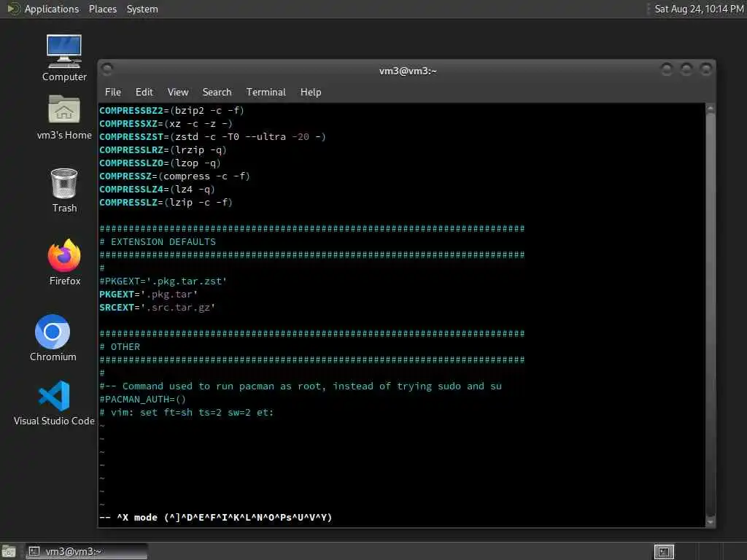
Task: Click the COMPRESSZ=(compress -c -f) line
Action: pos(174,176)
